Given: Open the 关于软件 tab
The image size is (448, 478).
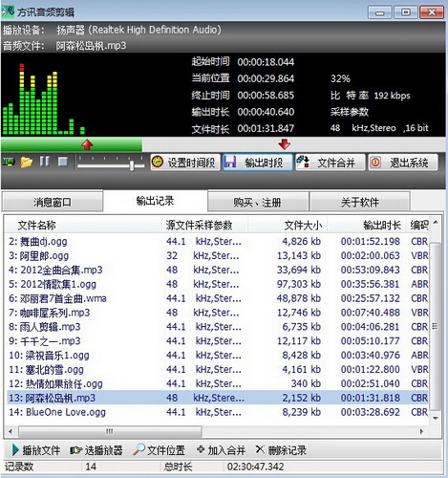Looking at the screenshot, I should pos(360,202).
